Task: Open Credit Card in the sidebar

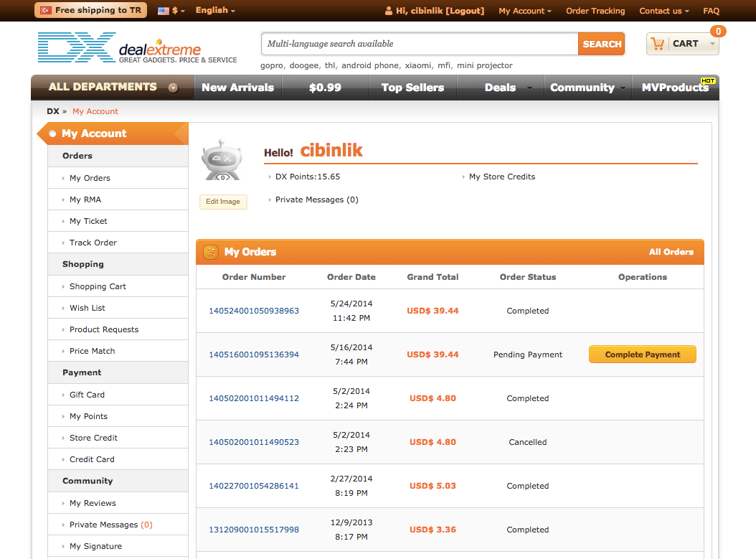Action: click(92, 459)
